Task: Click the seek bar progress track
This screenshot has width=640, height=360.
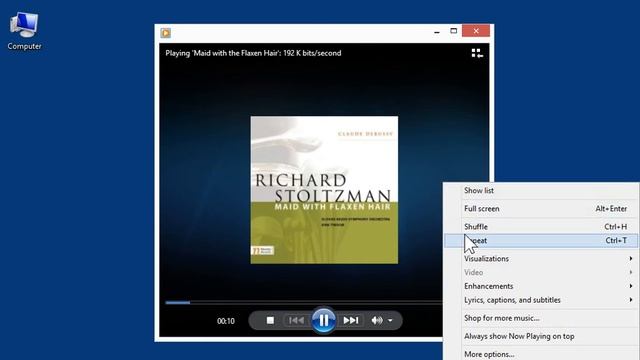Action: coord(304,302)
